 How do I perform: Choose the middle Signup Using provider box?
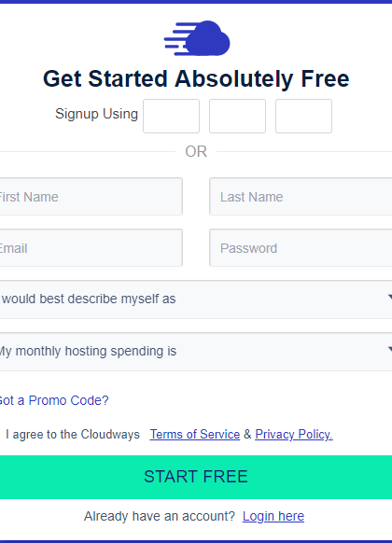[x=238, y=116]
